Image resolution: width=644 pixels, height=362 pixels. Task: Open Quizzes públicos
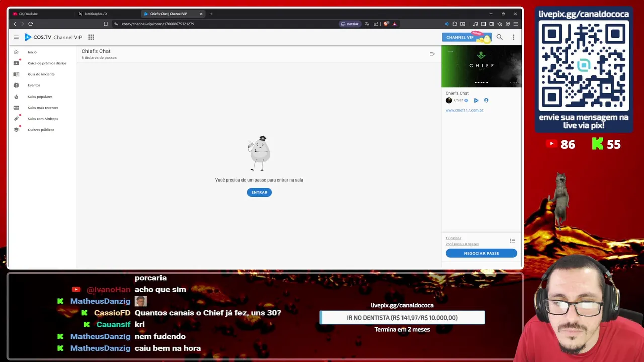(41, 130)
